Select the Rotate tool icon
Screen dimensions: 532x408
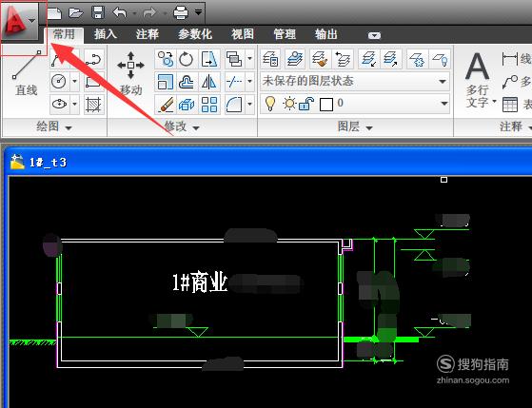coord(187,59)
